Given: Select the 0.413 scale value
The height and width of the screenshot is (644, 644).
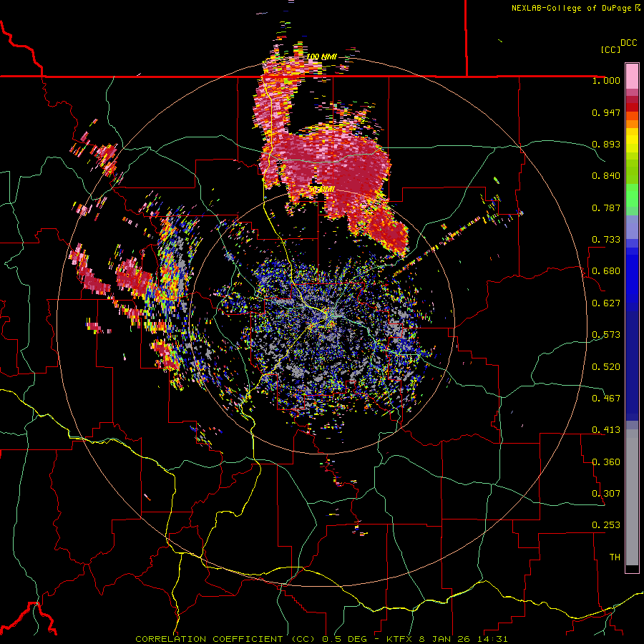Looking at the screenshot, I should tap(606, 430).
